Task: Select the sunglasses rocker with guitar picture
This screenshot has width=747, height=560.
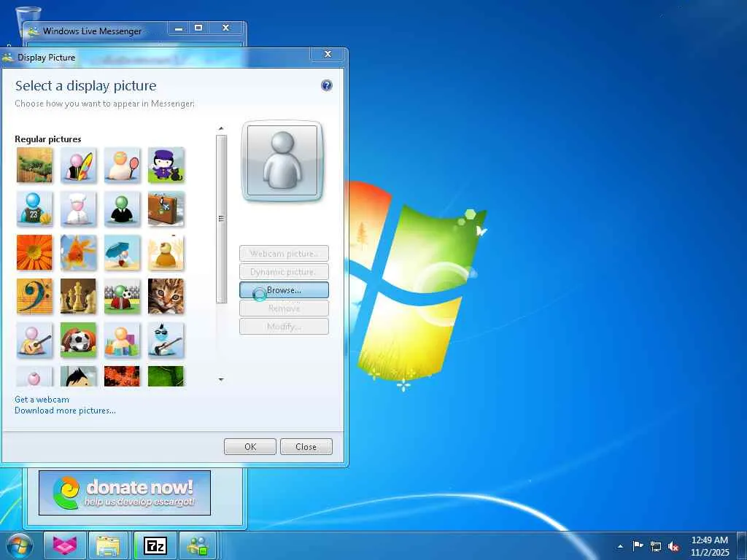Action: [166, 340]
